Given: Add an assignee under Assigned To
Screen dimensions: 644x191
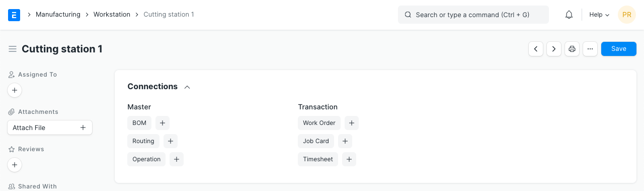Looking at the screenshot, I should click(15, 91).
